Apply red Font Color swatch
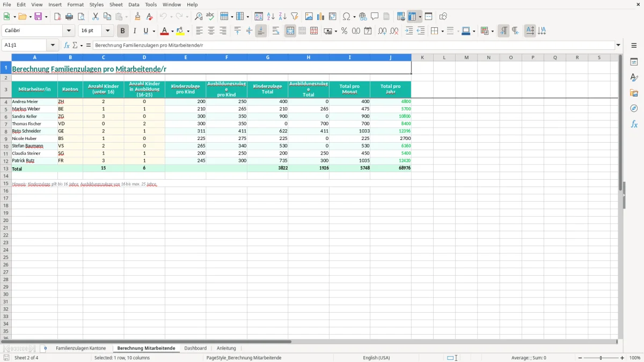 click(165, 31)
